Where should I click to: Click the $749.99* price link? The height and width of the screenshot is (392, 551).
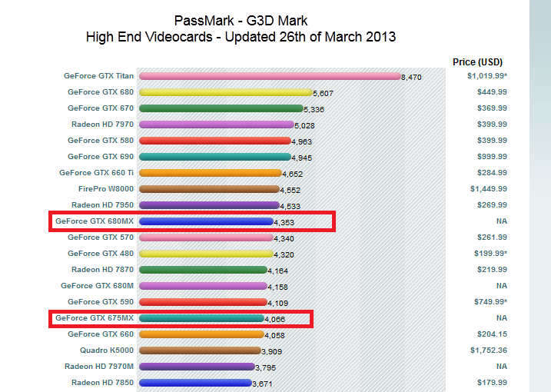490,302
